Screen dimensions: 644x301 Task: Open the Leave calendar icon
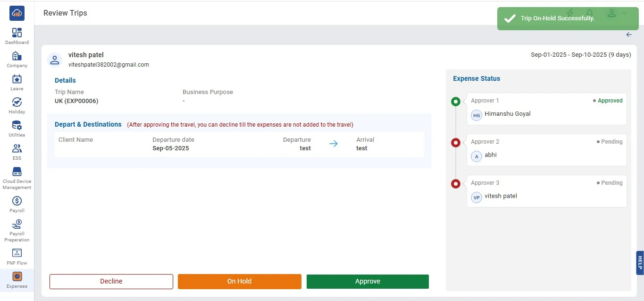(x=17, y=79)
